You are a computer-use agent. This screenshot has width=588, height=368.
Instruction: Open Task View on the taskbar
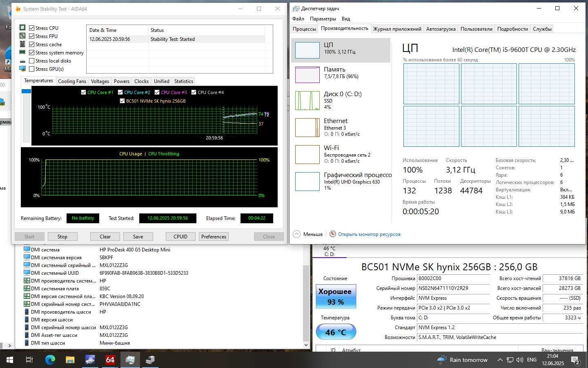[29, 360]
